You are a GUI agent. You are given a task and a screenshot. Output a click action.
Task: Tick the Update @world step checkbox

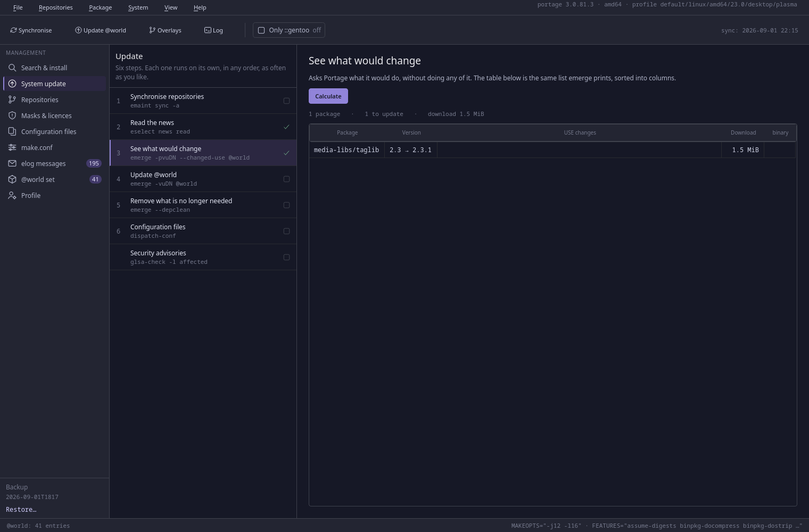point(286,179)
